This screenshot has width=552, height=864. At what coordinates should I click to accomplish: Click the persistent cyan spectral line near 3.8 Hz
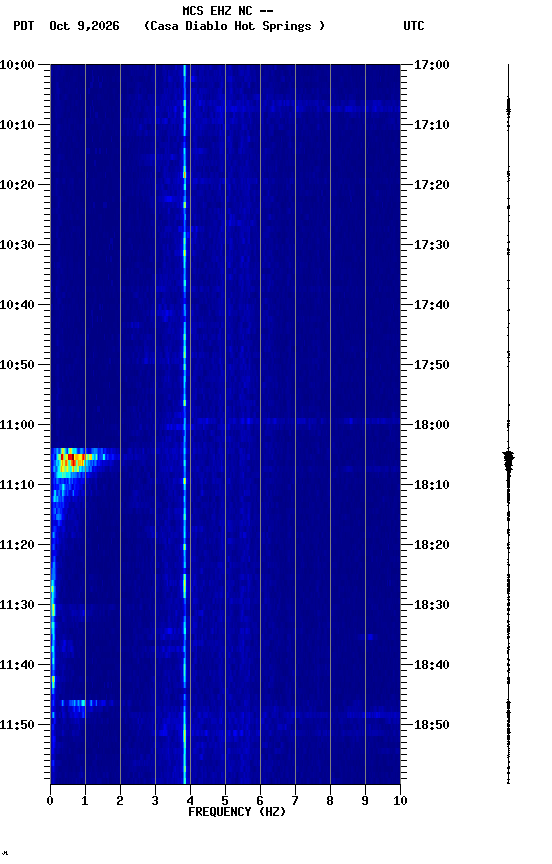(185, 424)
